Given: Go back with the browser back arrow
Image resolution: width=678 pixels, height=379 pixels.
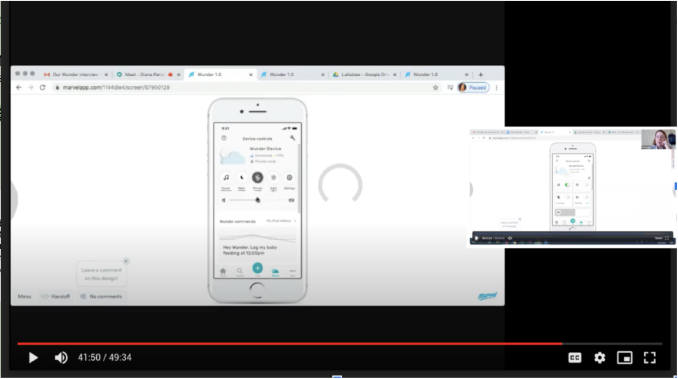Looking at the screenshot, I should coord(19,87).
